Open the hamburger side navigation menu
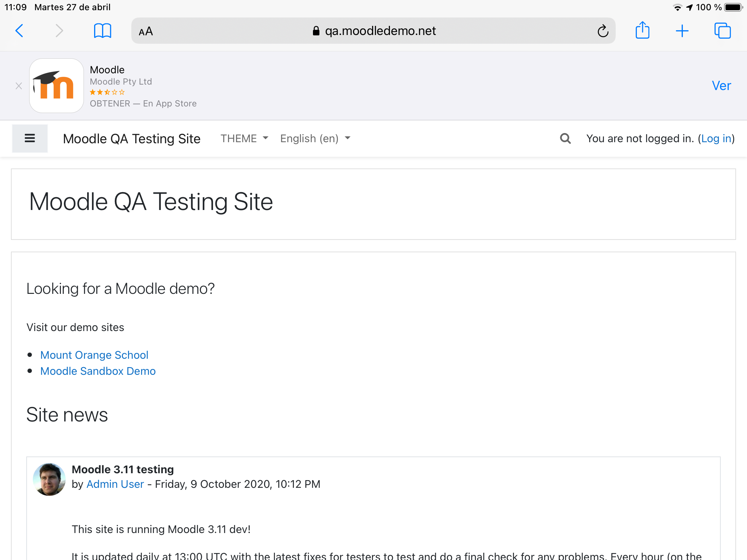The image size is (747, 560). point(30,139)
